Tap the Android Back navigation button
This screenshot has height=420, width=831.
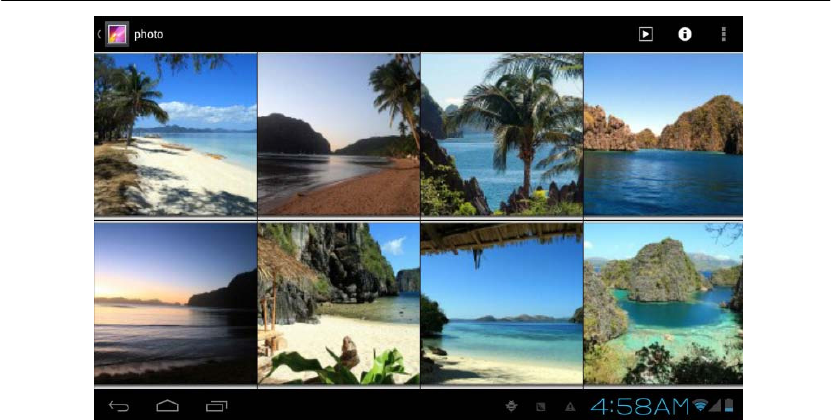tap(119, 406)
